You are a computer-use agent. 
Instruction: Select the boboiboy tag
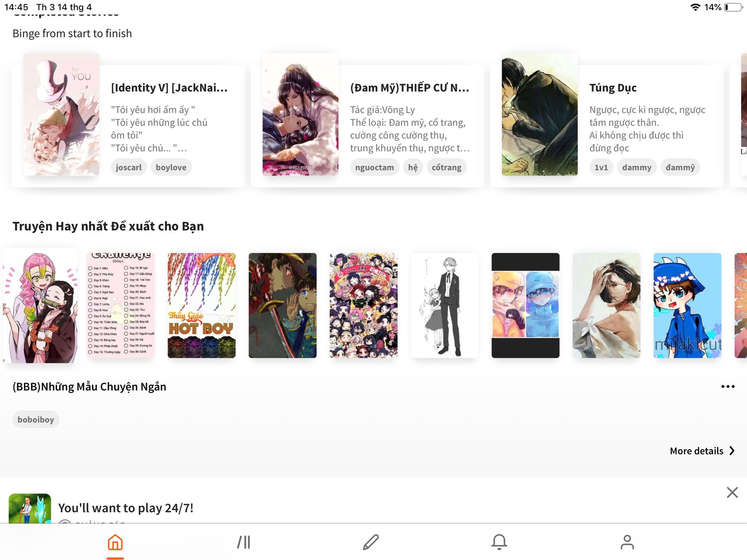point(36,420)
